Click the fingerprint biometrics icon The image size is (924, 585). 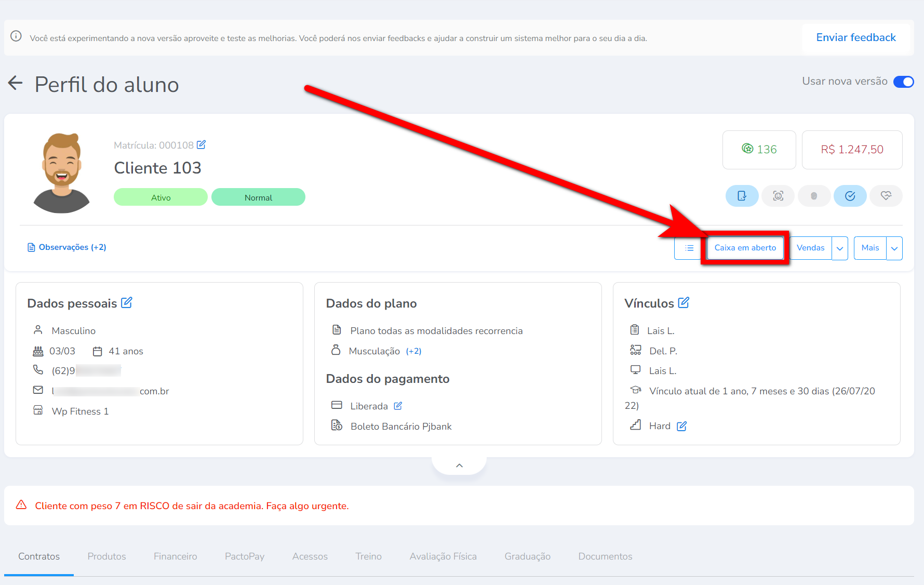(x=813, y=196)
